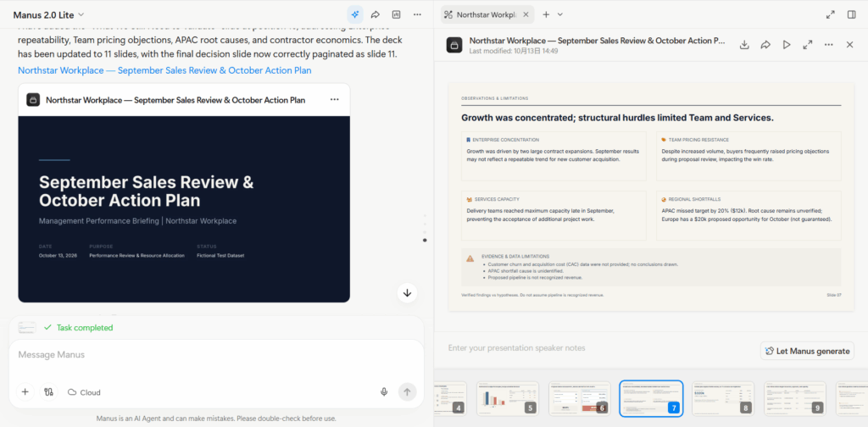Select the Northstar Workplace tab
The image size is (868, 427).
(487, 15)
